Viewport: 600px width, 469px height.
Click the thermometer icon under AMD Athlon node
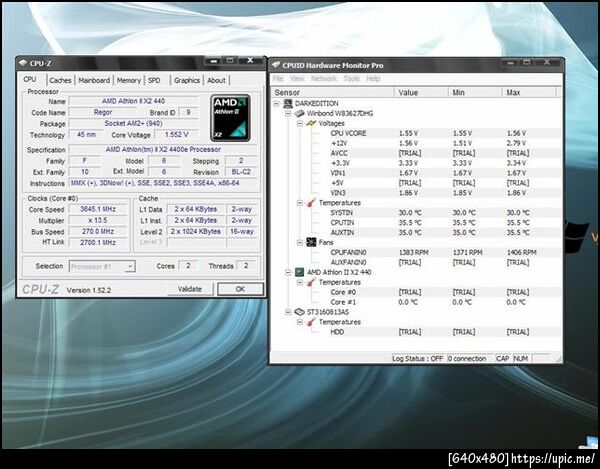click(311, 282)
